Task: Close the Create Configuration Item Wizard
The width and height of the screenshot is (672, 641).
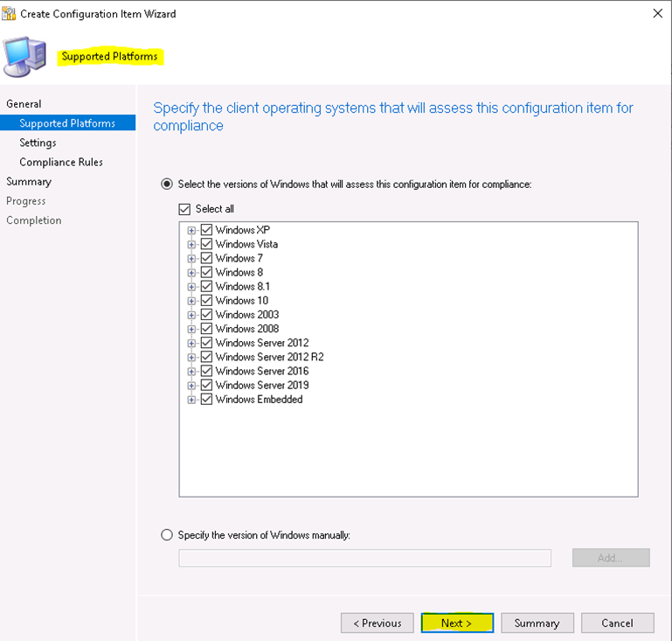Action: [x=657, y=14]
